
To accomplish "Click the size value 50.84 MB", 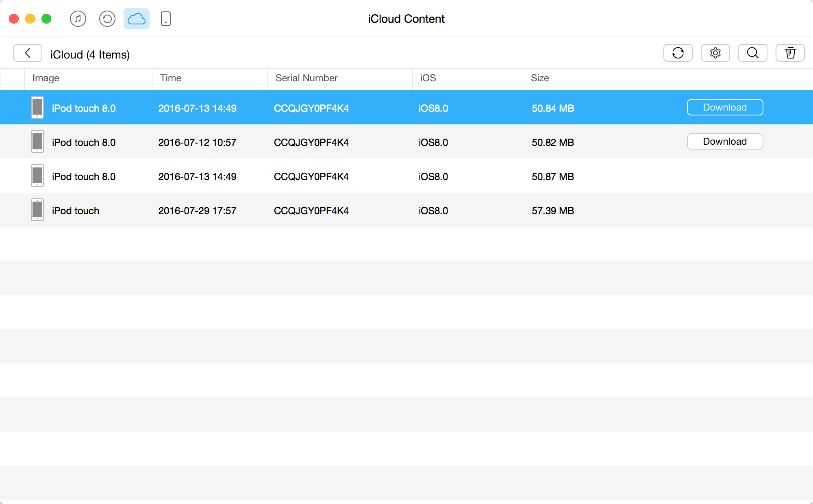I will (x=553, y=109).
